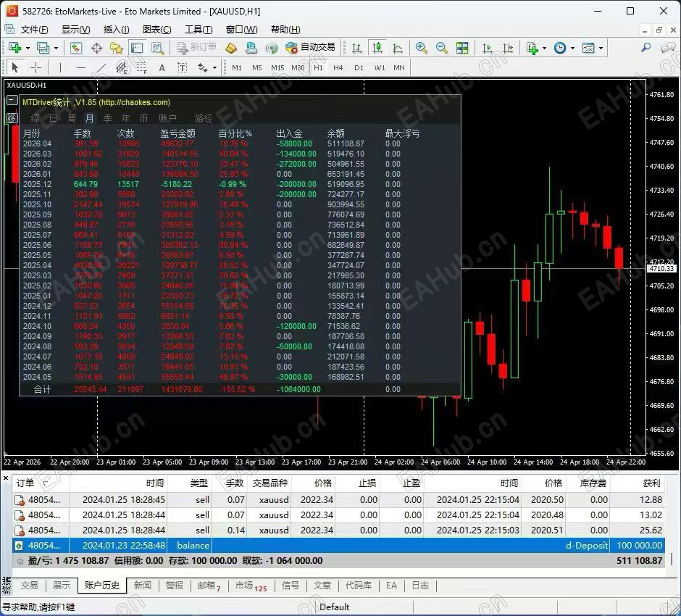This screenshot has width=681, height=616.
Task: Click the Terminal panel icon
Action: 136,48
